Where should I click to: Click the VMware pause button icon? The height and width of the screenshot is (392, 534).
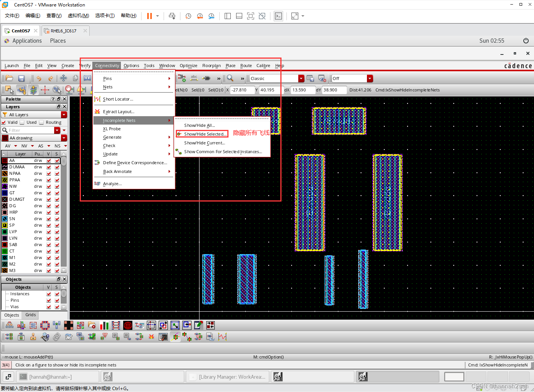point(150,16)
